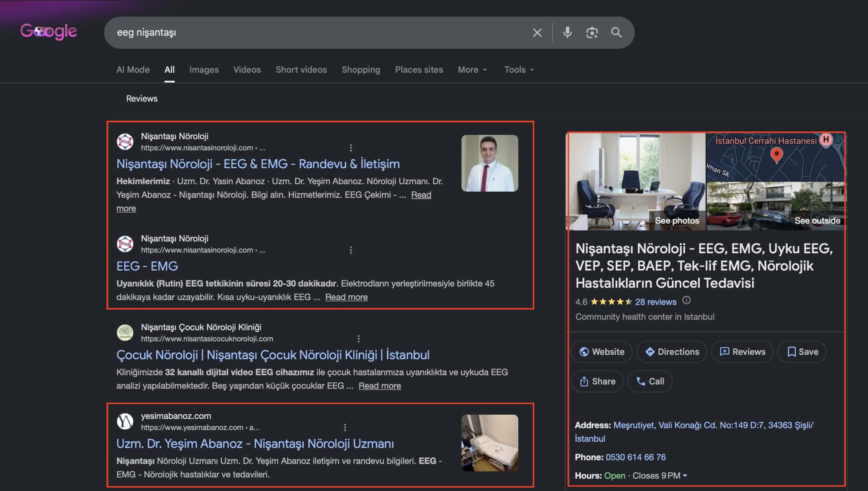Open the 28 reviews link

point(655,302)
